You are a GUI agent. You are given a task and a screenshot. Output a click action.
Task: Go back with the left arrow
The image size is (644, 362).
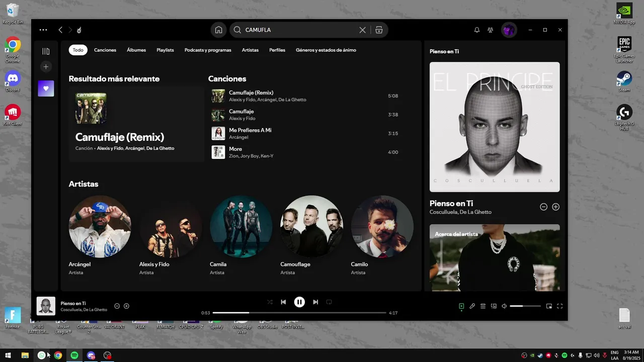coord(60,30)
